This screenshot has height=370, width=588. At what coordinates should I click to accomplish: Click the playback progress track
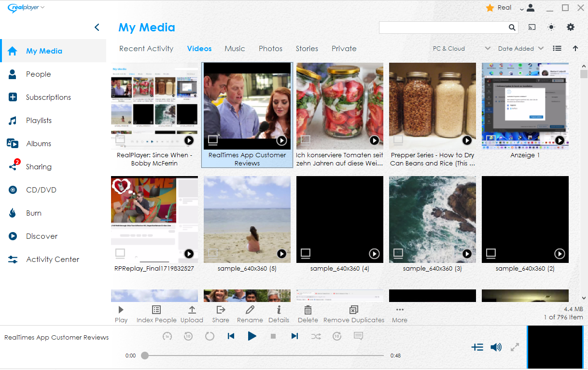click(x=265, y=356)
